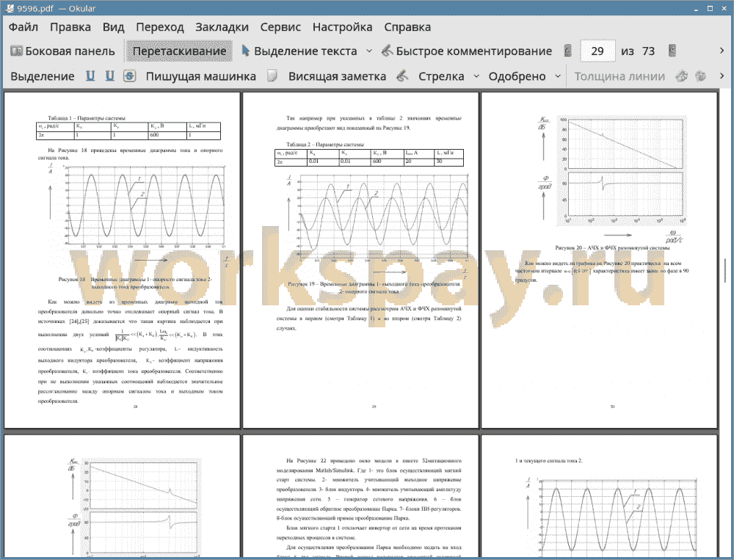Viewport: 734px width, 560px height.
Task: Click the Быстрое комментирование button
Action: (467, 51)
